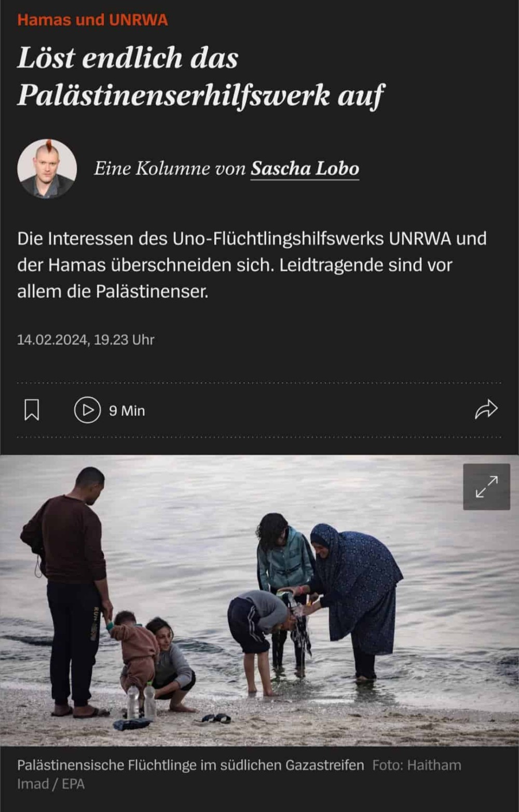This screenshot has height=812, width=519.
Task: Click the publication date 14.02.2024, 19.23 Uhr
Action: [x=86, y=340]
